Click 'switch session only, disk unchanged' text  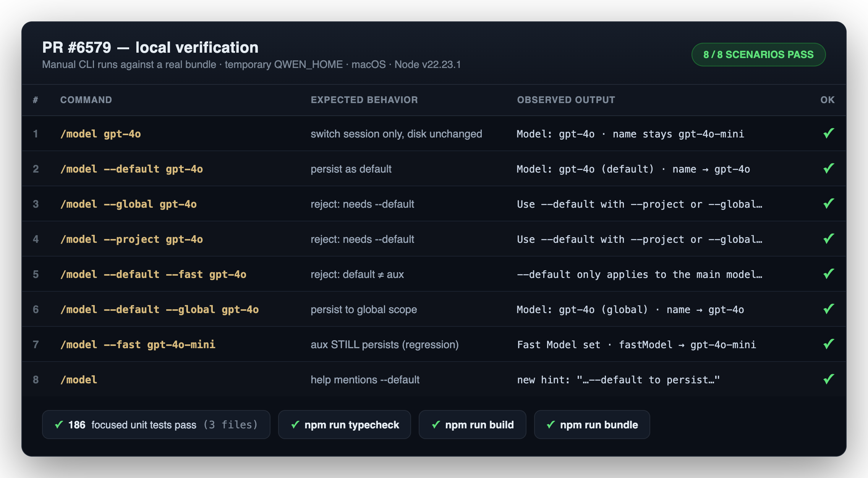click(x=396, y=134)
